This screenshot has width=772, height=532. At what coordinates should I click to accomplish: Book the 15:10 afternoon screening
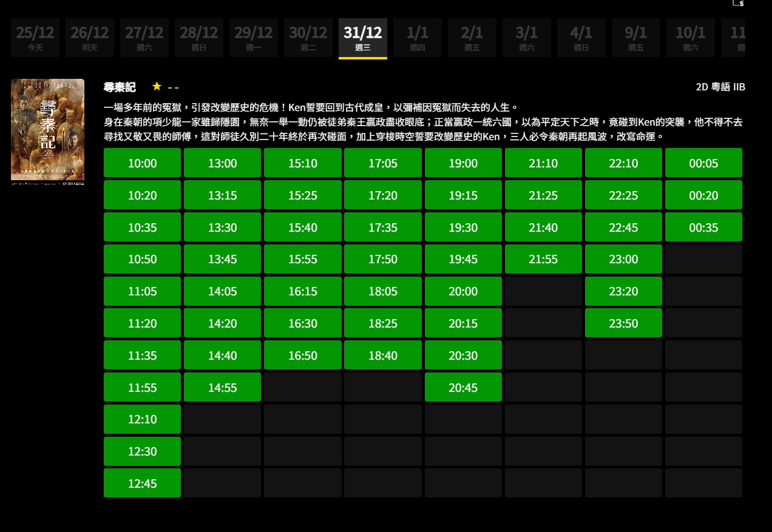click(x=302, y=163)
